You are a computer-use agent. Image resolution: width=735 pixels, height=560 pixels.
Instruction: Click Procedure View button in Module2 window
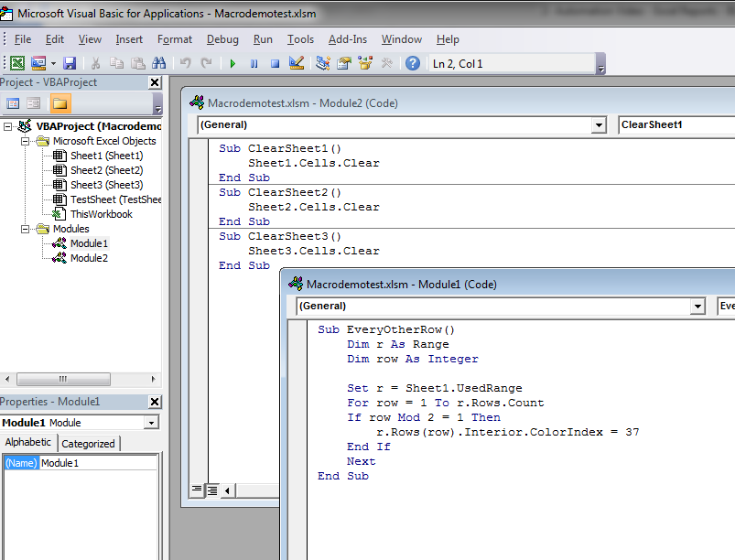197,490
